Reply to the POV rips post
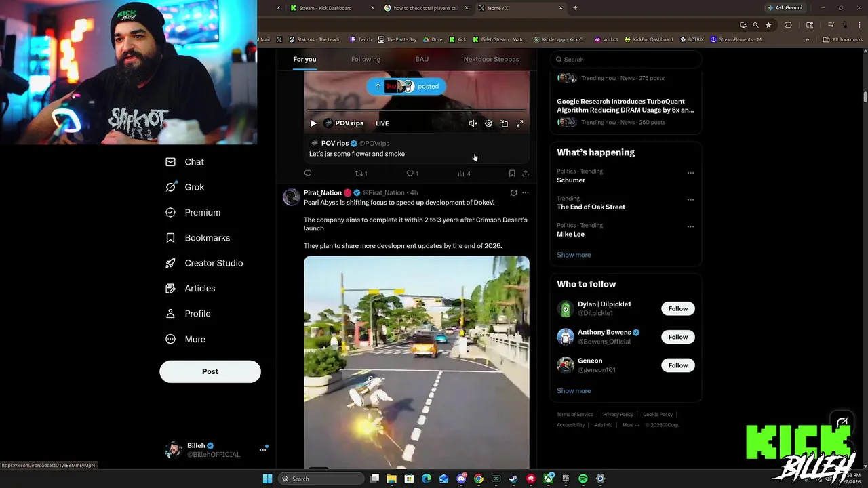 (x=308, y=174)
